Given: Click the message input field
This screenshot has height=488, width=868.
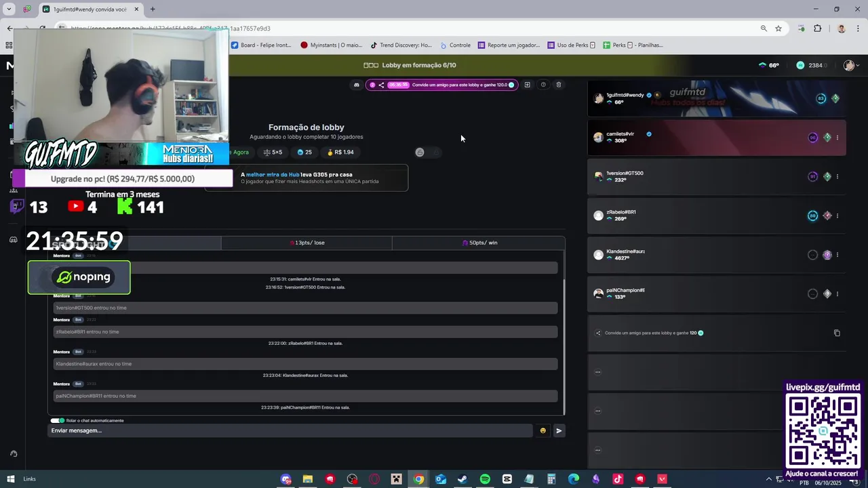Looking at the screenshot, I should (292, 430).
